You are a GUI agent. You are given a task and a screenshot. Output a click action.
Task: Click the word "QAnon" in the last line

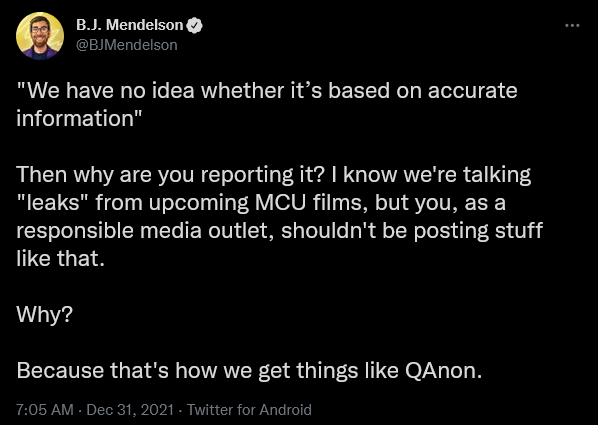tap(440, 370)
